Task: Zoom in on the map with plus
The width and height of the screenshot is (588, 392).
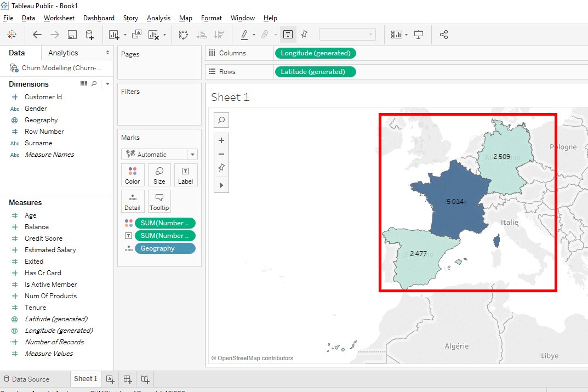Action: (221, 140)
